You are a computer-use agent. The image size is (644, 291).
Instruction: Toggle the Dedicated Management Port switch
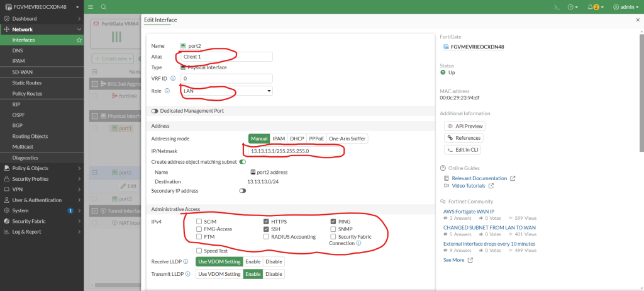(x=155, y=111)
